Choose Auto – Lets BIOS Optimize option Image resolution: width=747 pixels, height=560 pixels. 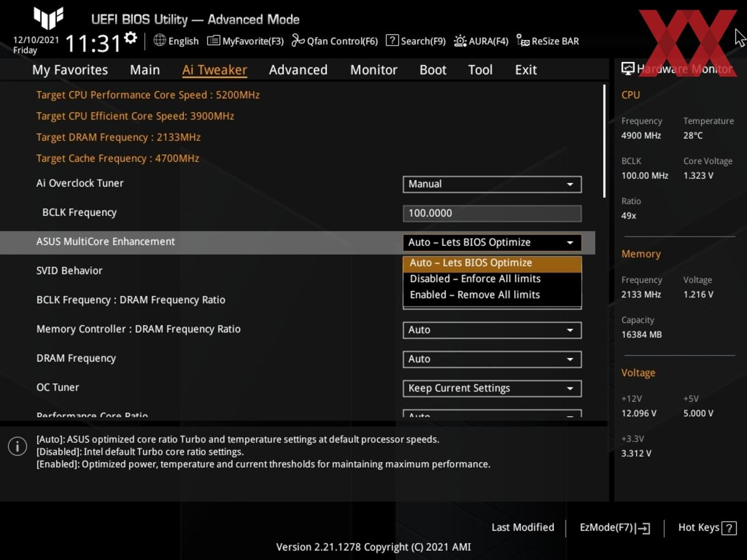point(492,263)
